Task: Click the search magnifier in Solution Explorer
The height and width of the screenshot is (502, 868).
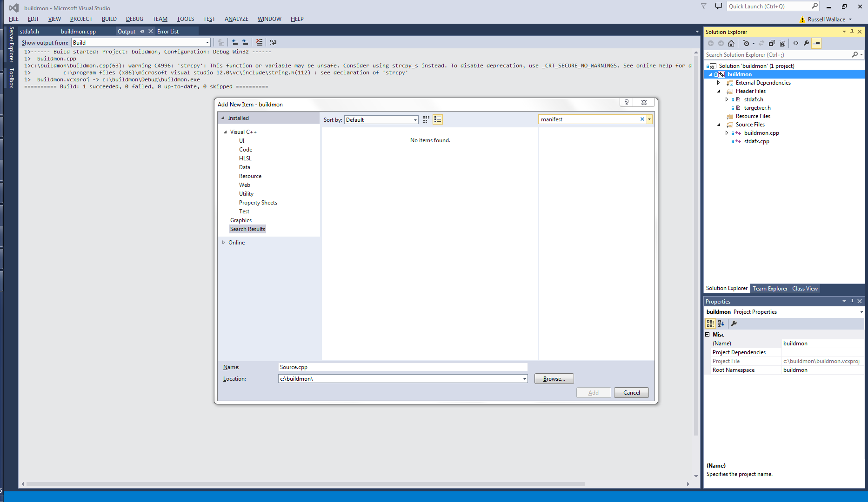Action: 855,55
